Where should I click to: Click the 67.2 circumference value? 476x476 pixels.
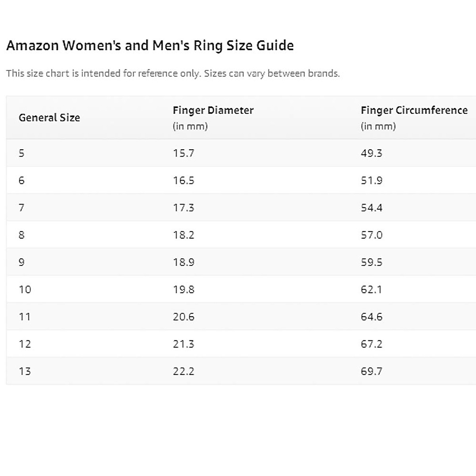(x=371, y=344)
